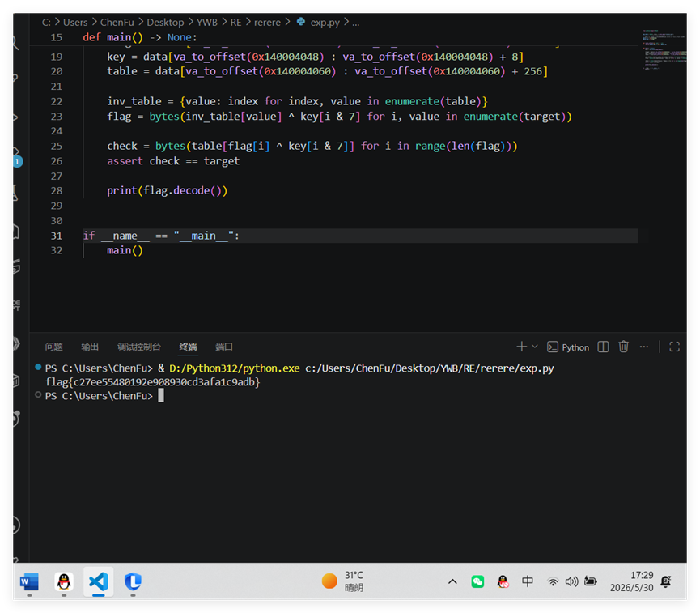Open the notification bell with do-not-disturb
The image size is (700, 613).
click(667, 581)
